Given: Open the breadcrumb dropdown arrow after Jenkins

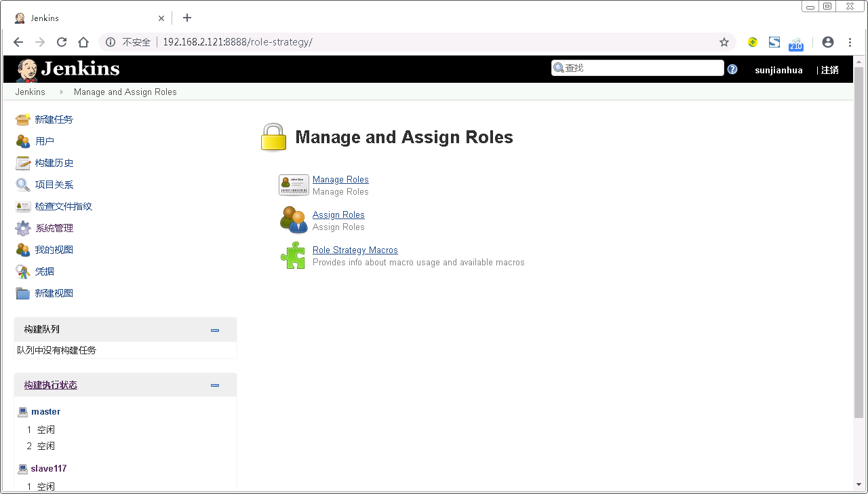Looking at the screenshot, I should point(61,92).
